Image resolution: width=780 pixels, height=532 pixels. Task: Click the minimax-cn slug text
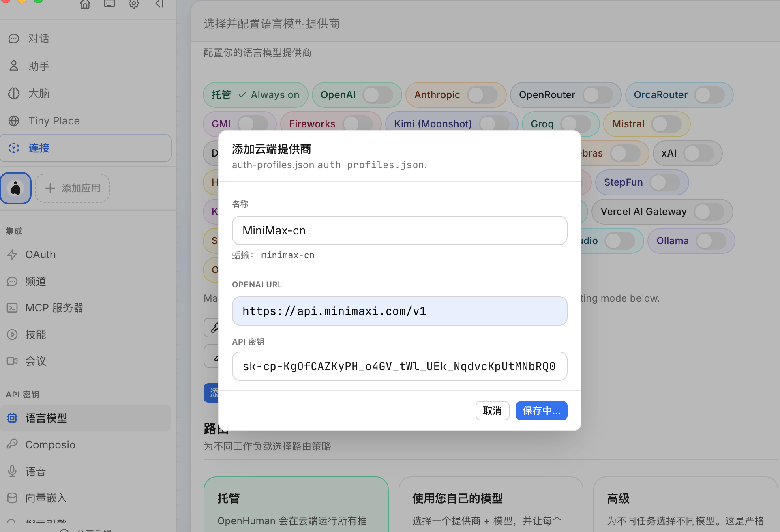pos(288,255)
